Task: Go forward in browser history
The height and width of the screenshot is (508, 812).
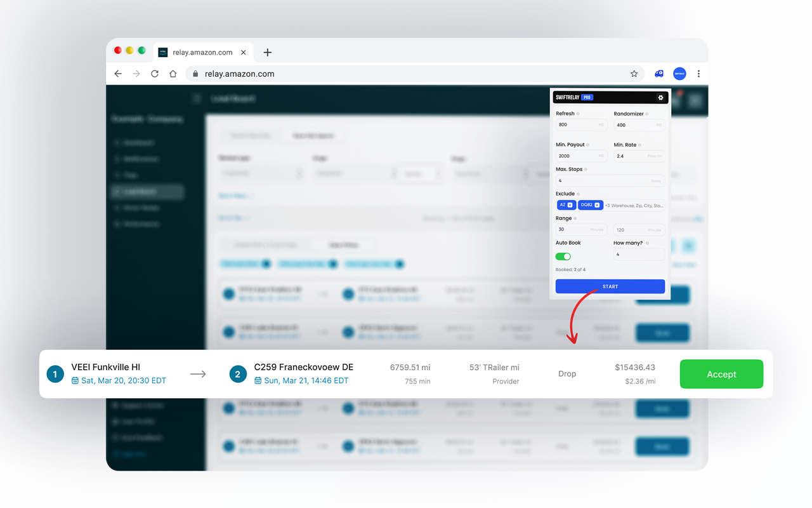Action: pos(136,74)
